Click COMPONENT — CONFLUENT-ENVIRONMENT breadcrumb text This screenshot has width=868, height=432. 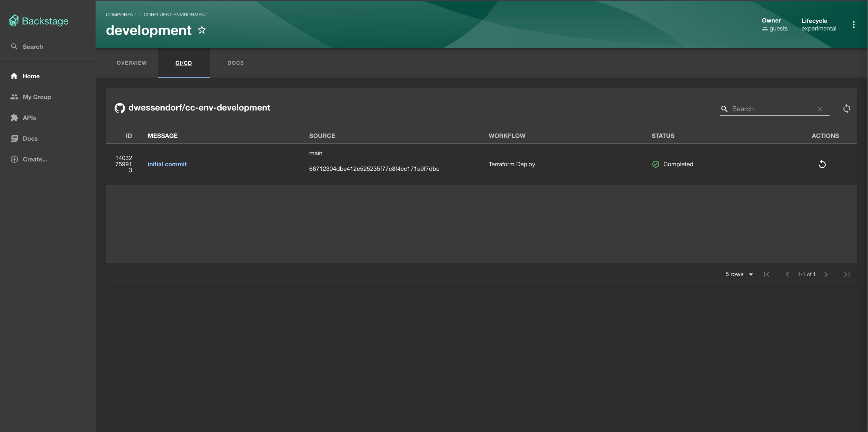coord(156,15)
